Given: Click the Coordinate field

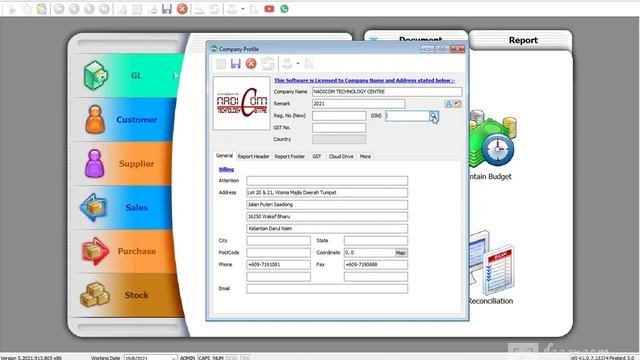Looking at the screenshot, I should [x=369, y=253].
